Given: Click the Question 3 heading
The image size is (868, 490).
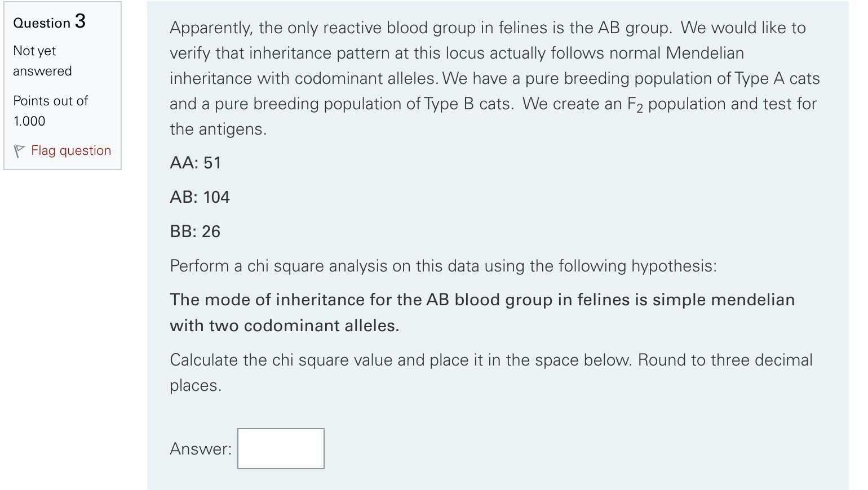Looking at the screenshot, I should 50,23.
